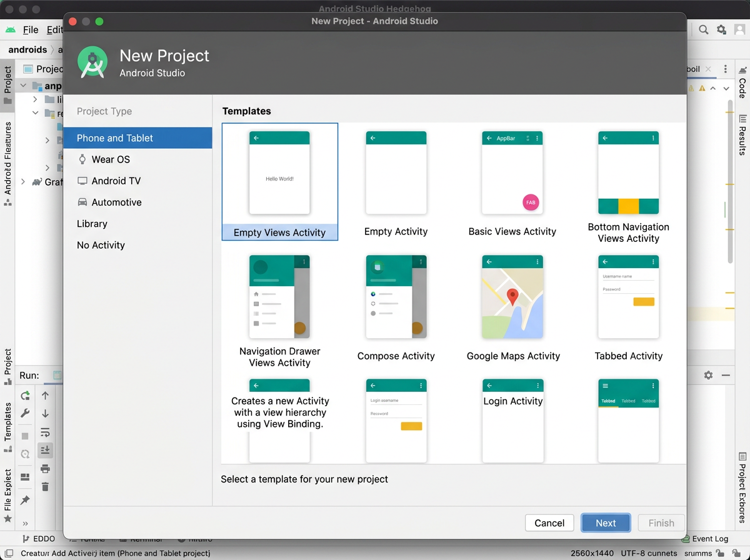750x560 pixels.
Task: Toggle scroll-to-end icon in Run panel
Action: coord(45,450)
